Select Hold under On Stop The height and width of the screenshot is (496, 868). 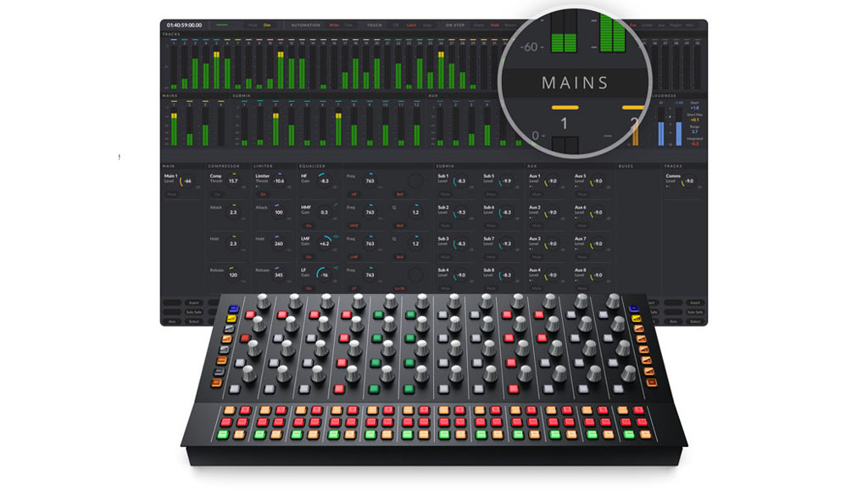494,25
